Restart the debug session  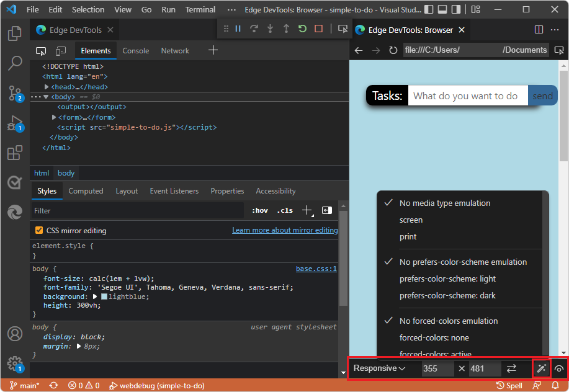click(302, 29)
